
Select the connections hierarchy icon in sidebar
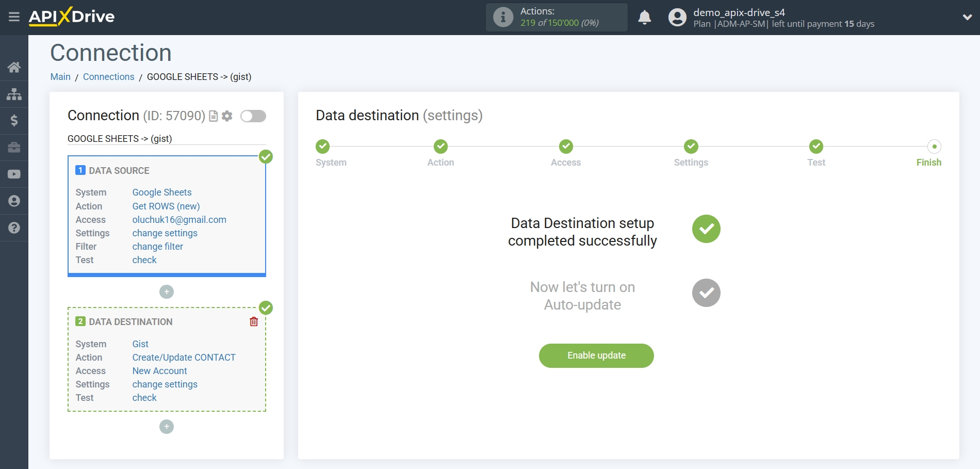(x=14, y=94)
